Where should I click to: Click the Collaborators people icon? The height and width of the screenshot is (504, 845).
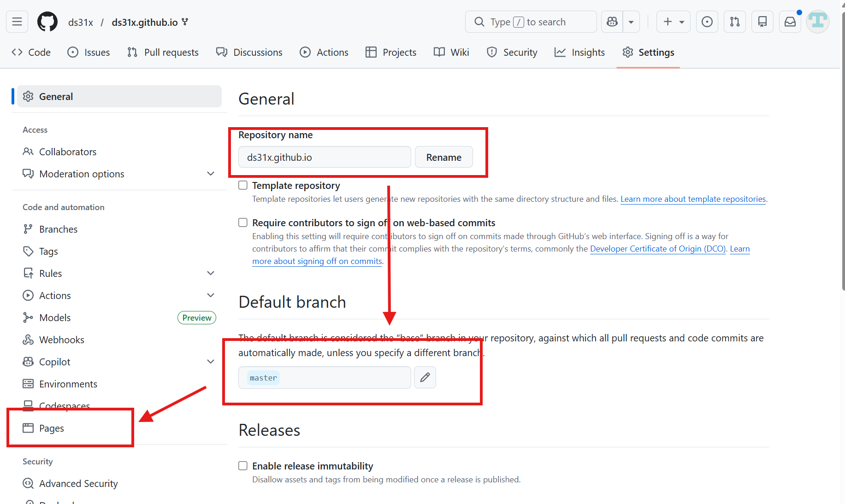[x=28, y=152]
